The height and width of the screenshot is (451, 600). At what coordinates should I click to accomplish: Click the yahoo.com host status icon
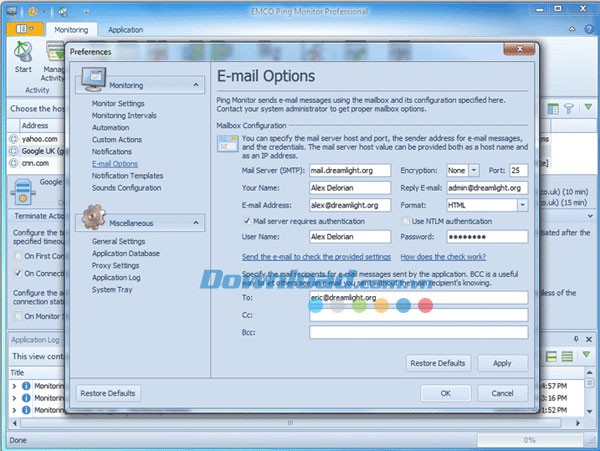[14, 139]
